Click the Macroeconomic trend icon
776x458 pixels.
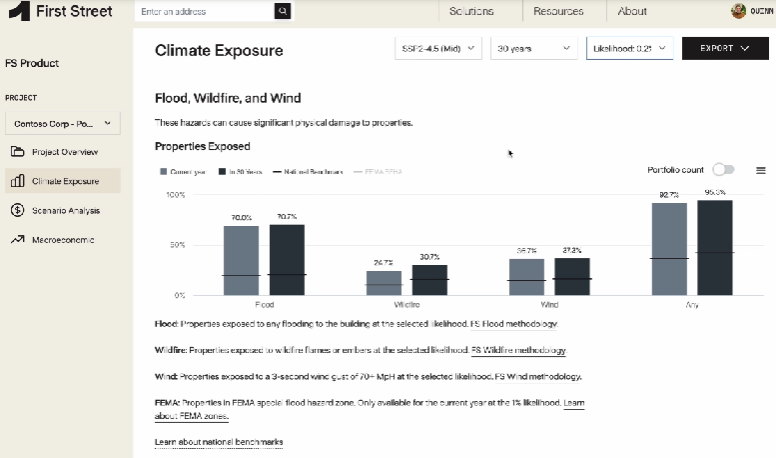(17, 240)
